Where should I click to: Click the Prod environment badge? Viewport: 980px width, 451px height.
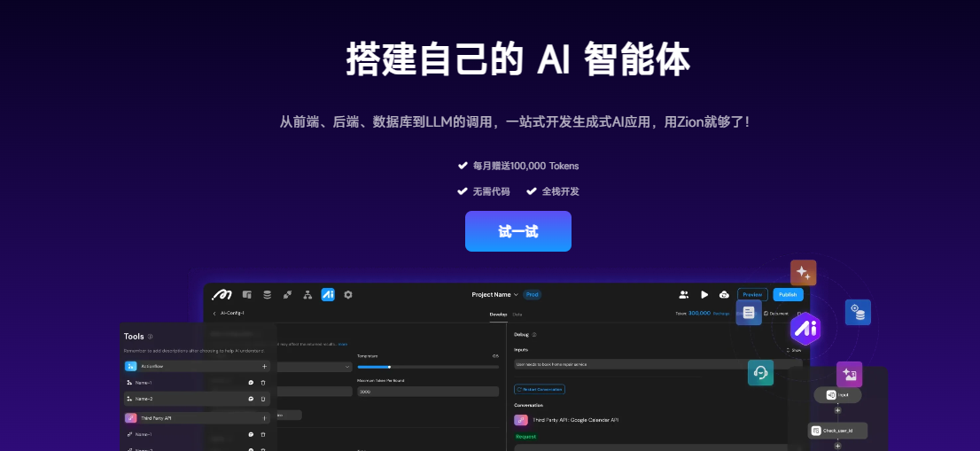532,295
